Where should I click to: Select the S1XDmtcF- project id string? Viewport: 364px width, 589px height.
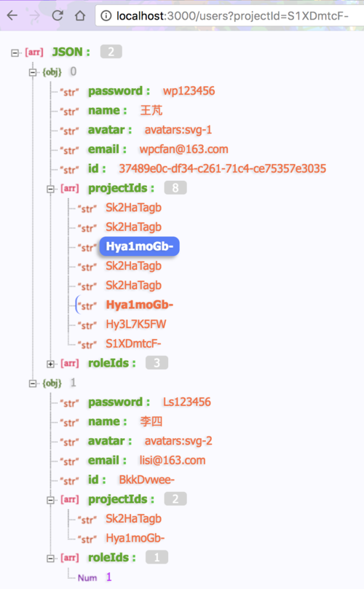pyautogui.click(x=133, y=343)
